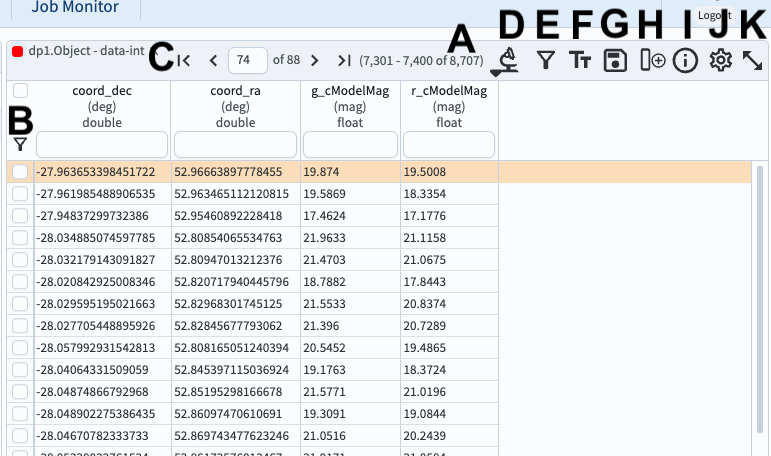Select the row checkbox for -28.034885074597785
771x456 pixels.
pyautogui.click(x=20, y=238)
